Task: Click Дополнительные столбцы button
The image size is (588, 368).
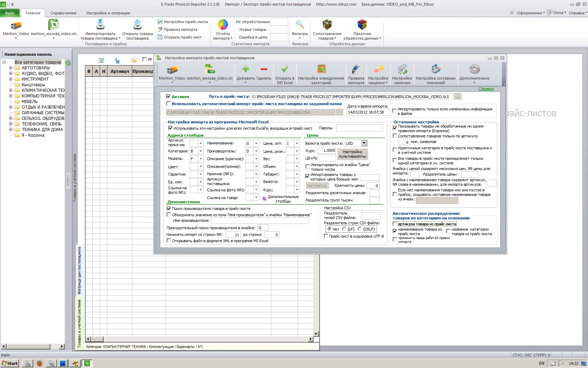Action: click(281, 199)
